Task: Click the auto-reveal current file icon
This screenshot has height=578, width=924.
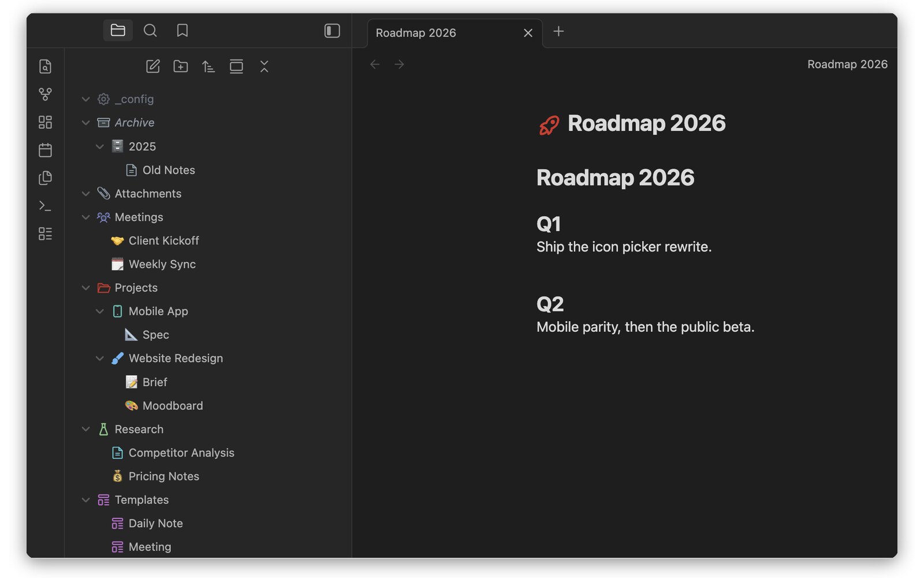Action: (236, 66)
